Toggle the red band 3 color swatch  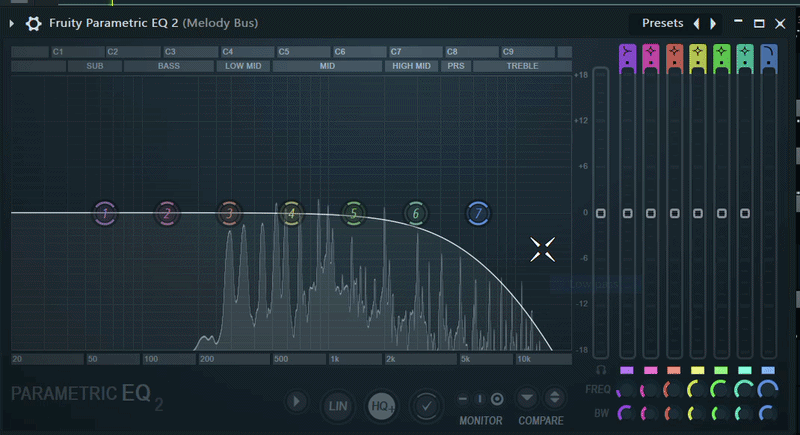(x=674, y=370)
